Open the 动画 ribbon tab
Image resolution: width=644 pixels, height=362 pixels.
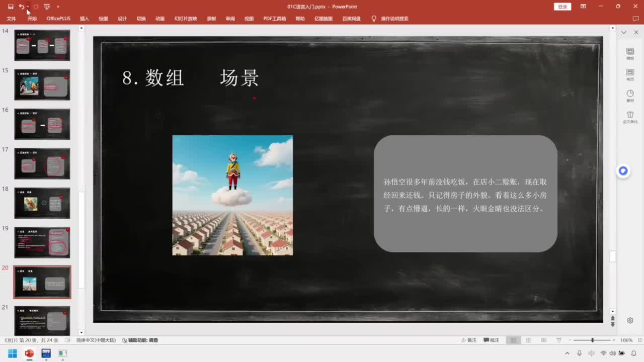point(160,19)
